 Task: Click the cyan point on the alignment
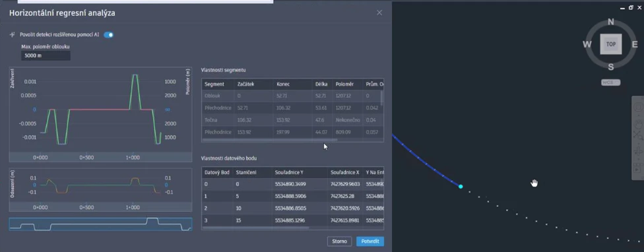click(x=461, y=186)
